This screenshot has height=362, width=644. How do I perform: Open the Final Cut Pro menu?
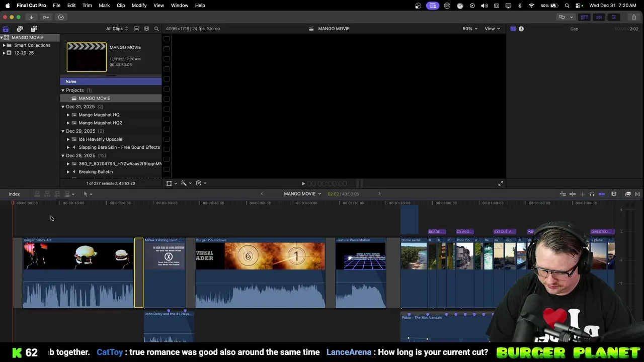31,6
